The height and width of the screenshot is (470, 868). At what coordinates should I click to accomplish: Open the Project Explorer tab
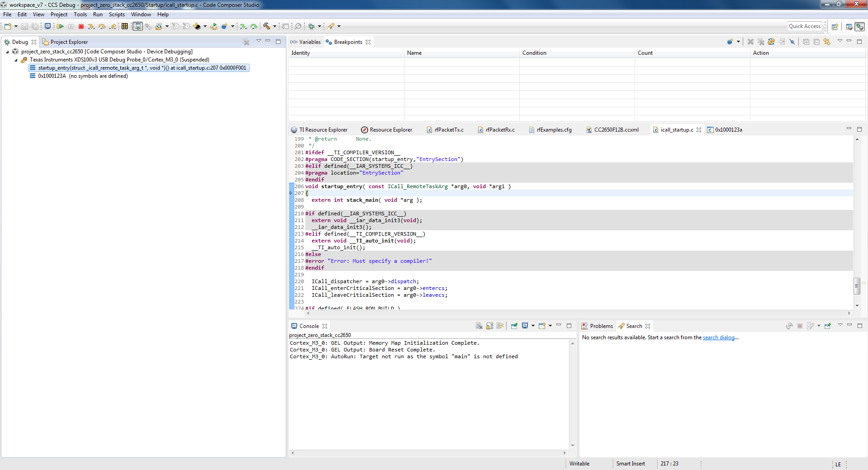[69, 42]
